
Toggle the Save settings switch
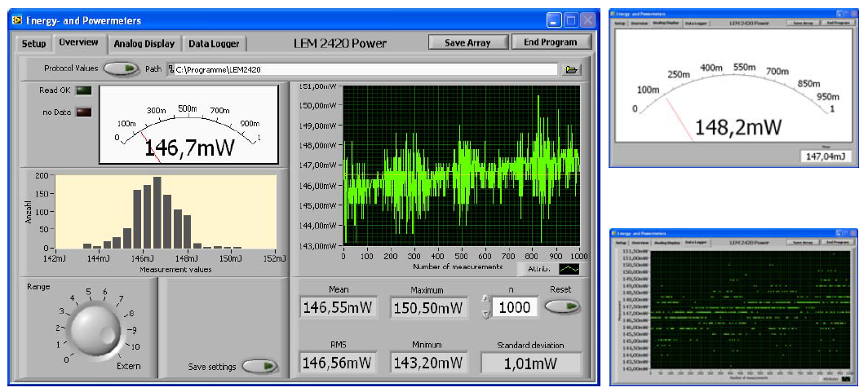259,367
